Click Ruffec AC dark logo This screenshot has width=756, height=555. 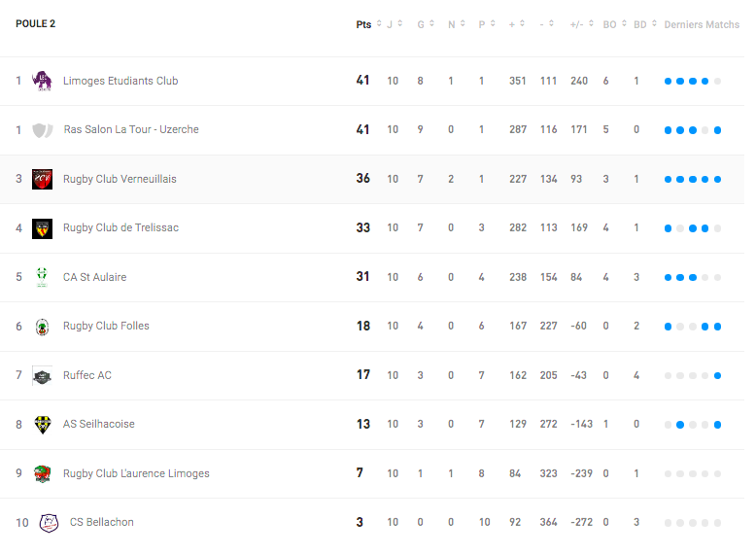pyautogui.click(x=42, y=375)
